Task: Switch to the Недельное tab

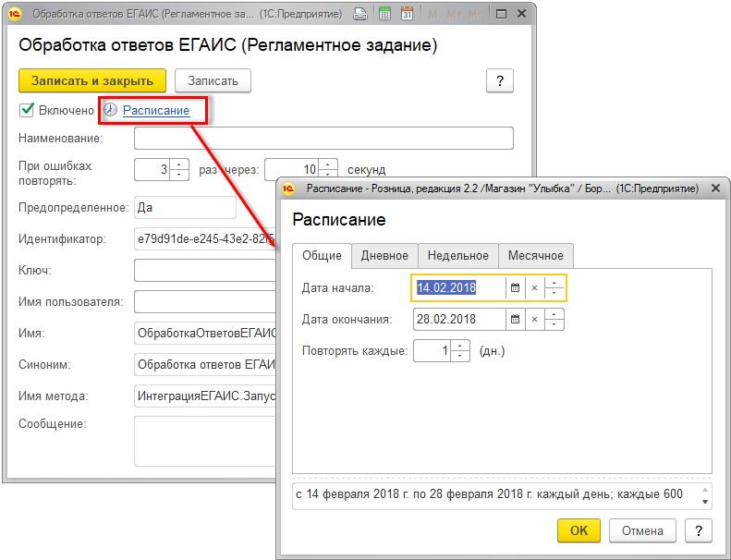Action: coord(457,256)
